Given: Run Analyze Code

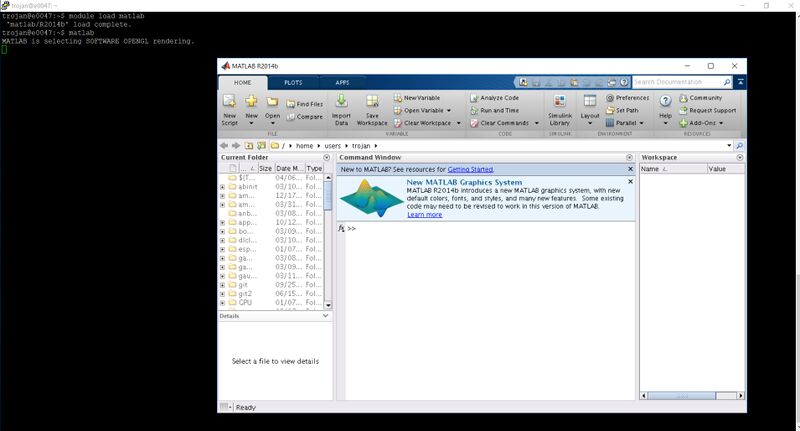Looking at the screenshot, I should pos(494,97).
